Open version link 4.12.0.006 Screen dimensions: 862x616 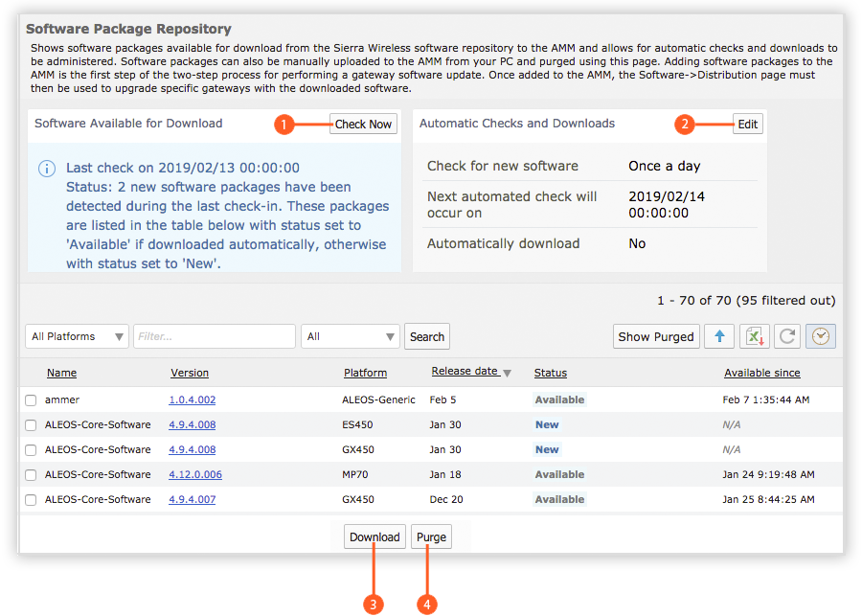(195, 474)
